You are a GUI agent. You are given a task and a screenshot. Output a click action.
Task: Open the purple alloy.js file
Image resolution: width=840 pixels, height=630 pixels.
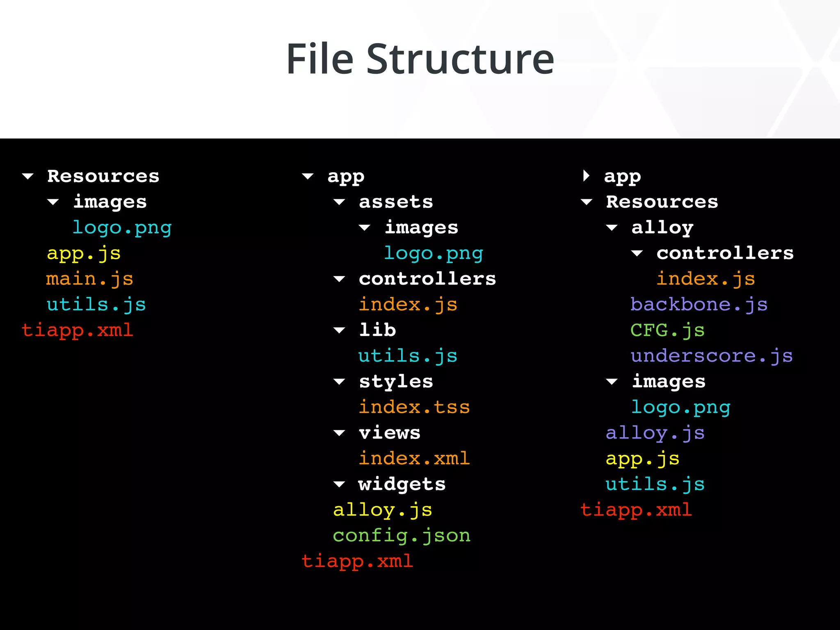tap(655, 433)
